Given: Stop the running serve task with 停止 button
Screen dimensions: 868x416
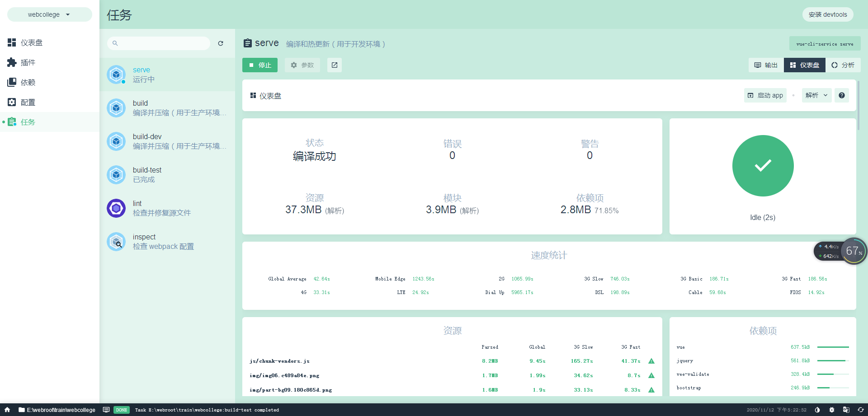Looking at the screenshot, I should pyautogui.click(x=260, y=65).
